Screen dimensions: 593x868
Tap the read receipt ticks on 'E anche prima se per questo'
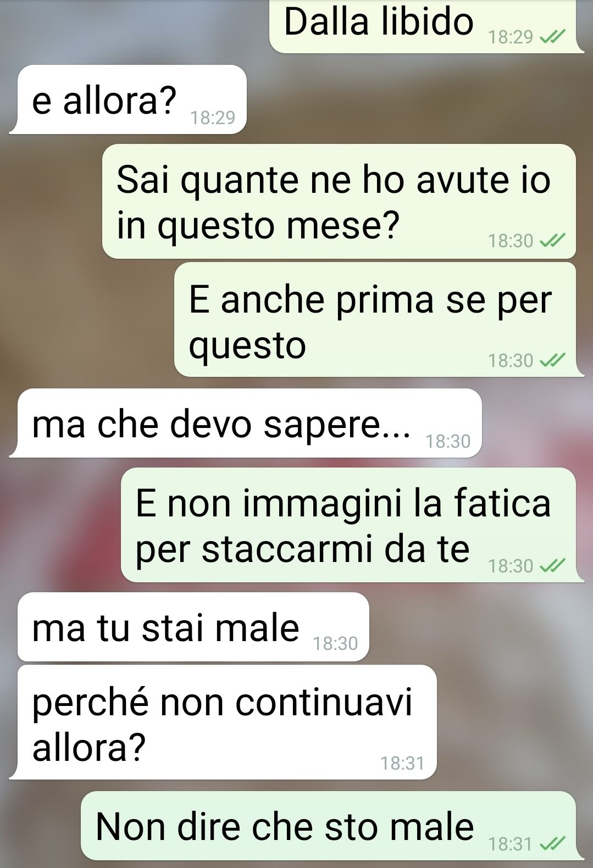click(552, 360)
